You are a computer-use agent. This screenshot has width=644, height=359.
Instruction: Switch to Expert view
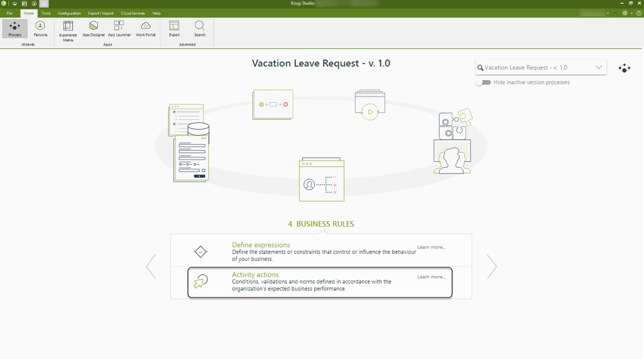point(174,29)
